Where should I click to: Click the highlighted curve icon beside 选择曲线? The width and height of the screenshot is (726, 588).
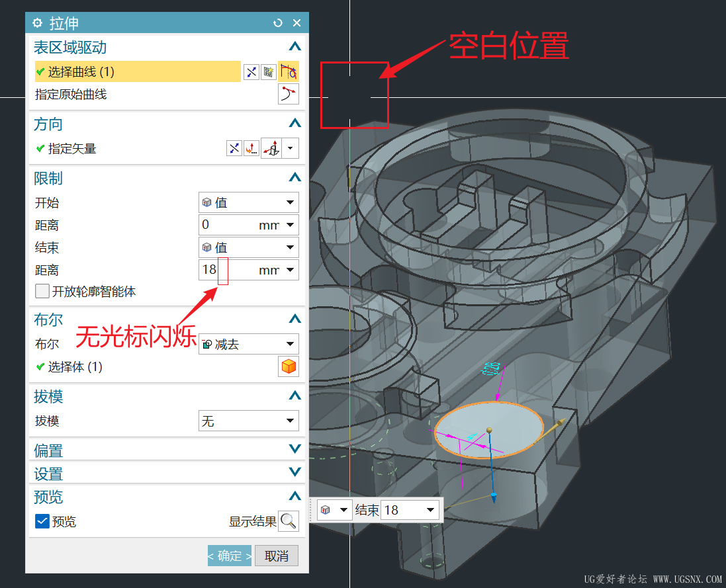coord(288,71)
